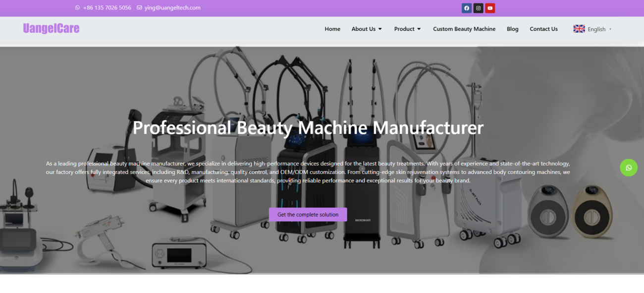Expand the Product dropdown
This screenshot has width=644, height=293.
(x=407, y=29)
